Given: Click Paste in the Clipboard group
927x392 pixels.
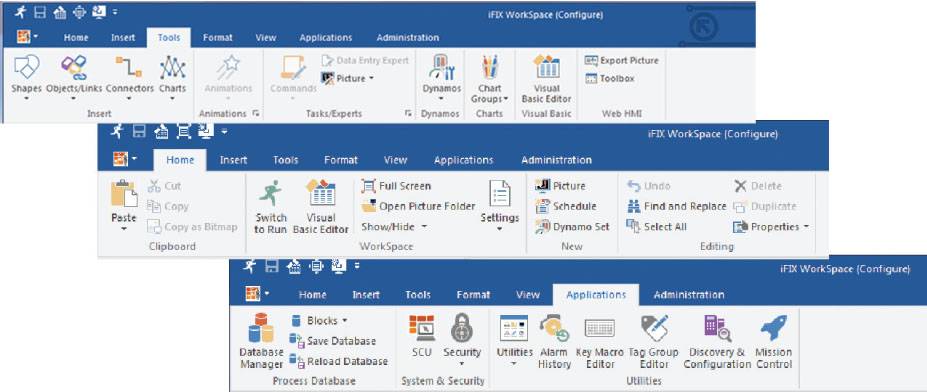Looking at the screenshot, I should click(x=124, y=205).
